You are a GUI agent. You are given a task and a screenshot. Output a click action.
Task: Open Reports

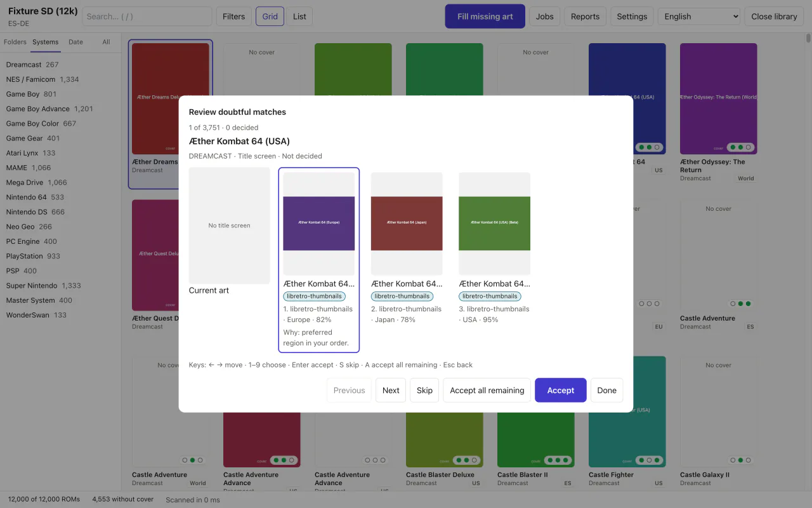pyautogui.click(x=585, y=17)
